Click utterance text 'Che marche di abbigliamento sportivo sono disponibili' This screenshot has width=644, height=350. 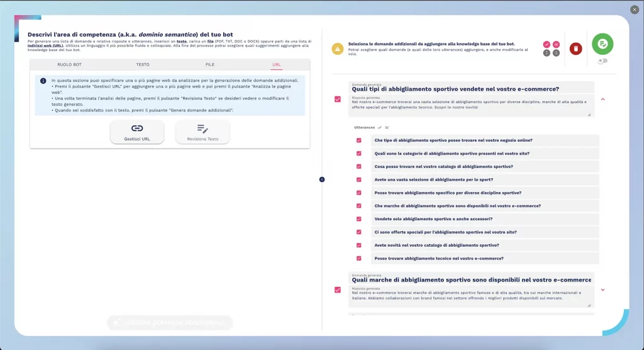[x=458, y=206]
